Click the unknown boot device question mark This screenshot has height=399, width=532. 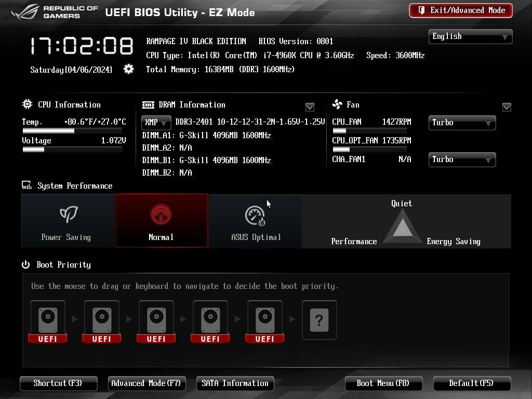tap(320, 320)
